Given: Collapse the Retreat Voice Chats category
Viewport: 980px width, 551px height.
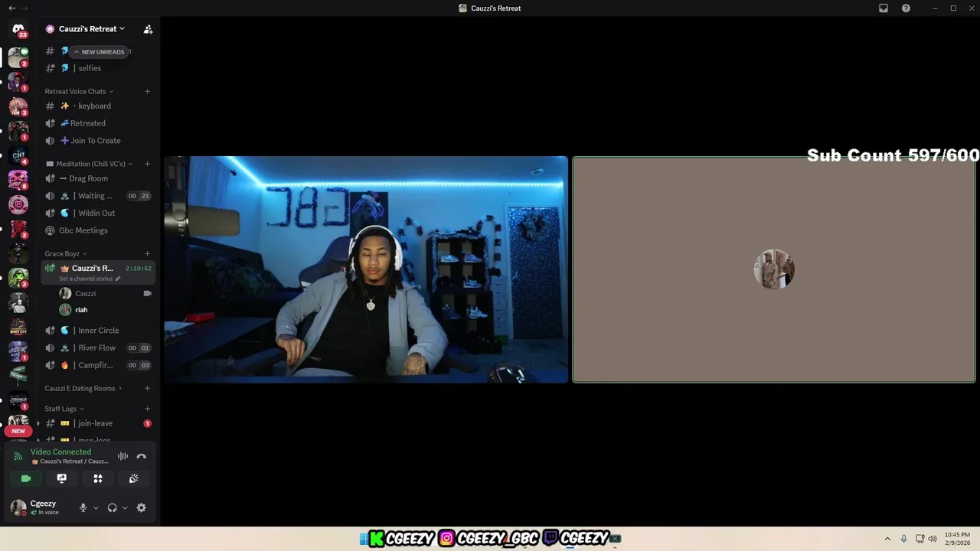Looking at the screenshot, I should 79,92.
